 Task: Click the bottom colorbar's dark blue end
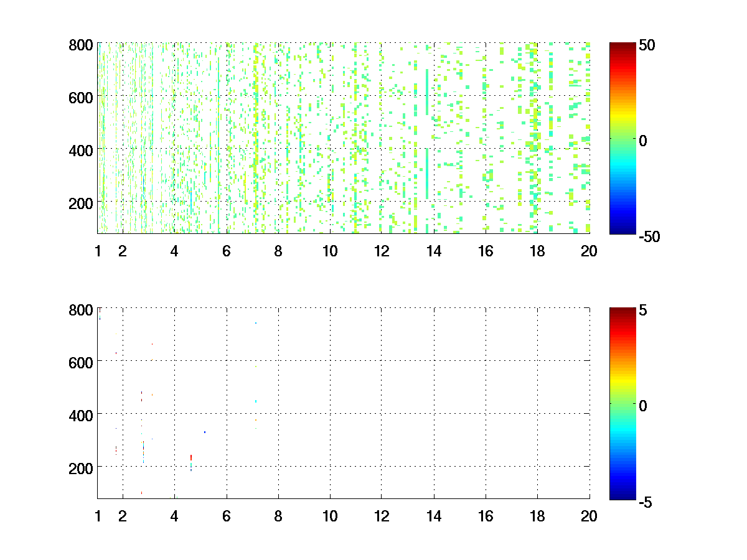tap(622, 495)
